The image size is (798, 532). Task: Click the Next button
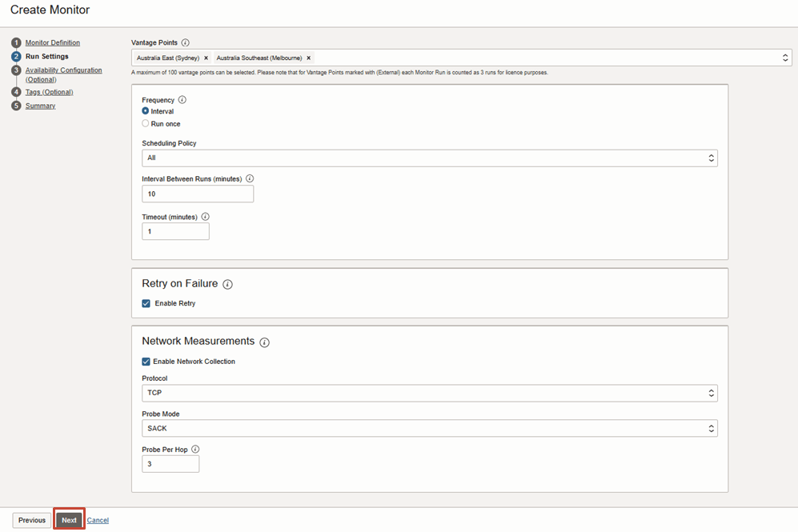[x=70, y=520]
